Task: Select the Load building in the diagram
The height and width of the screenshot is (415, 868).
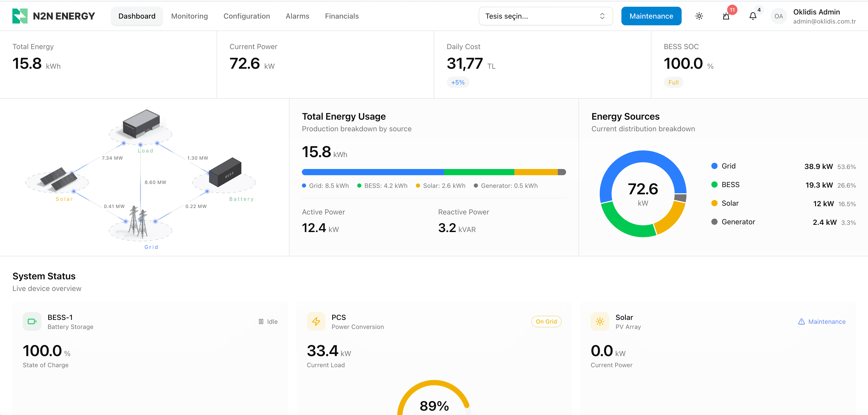Action: point(141,124)
